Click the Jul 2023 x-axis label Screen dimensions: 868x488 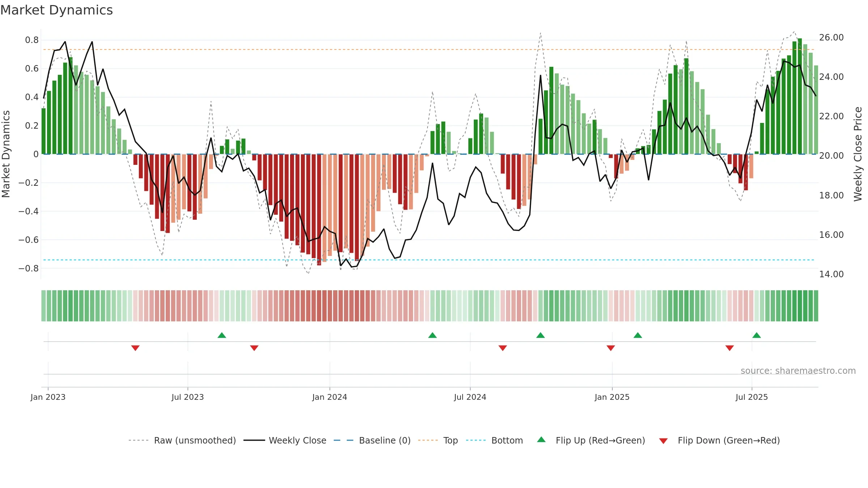coord(188,397)
